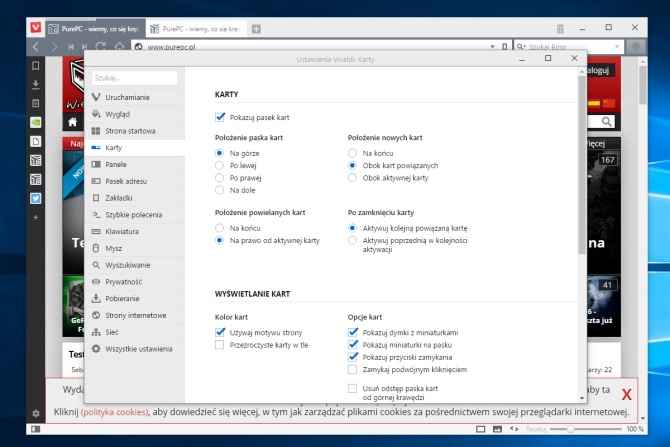Open the Notes side panel
Viewport: 670px width, 447px height.
tap(36, 103)
